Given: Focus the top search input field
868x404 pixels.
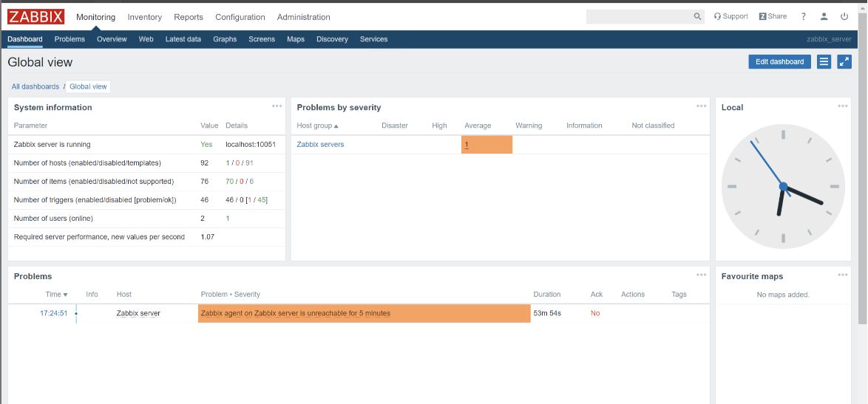Looking at the screenshot, I should (640, 16).
